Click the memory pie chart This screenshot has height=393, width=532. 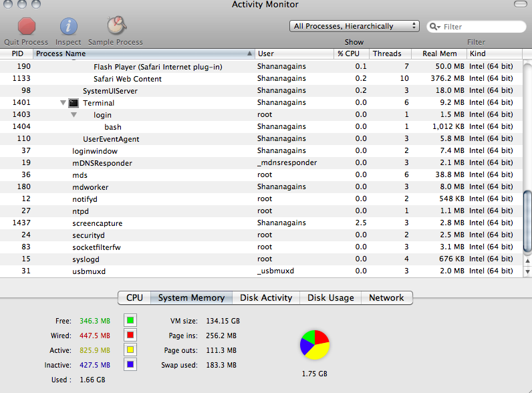(315, 345)
